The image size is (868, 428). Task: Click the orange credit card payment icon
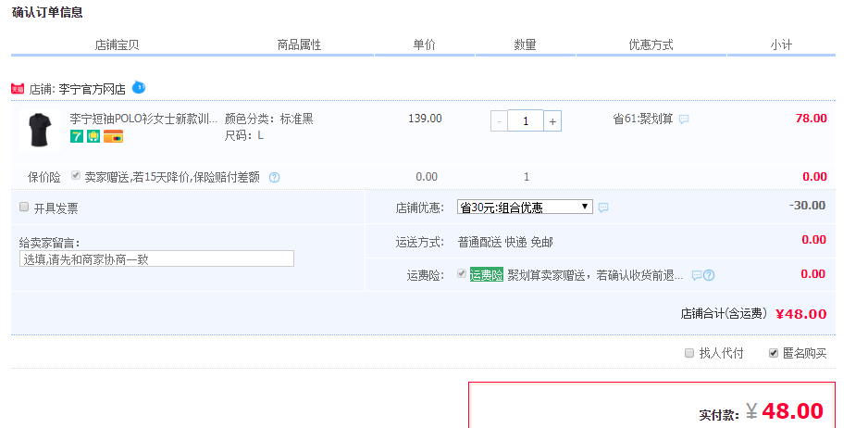[x=113, y=136]
